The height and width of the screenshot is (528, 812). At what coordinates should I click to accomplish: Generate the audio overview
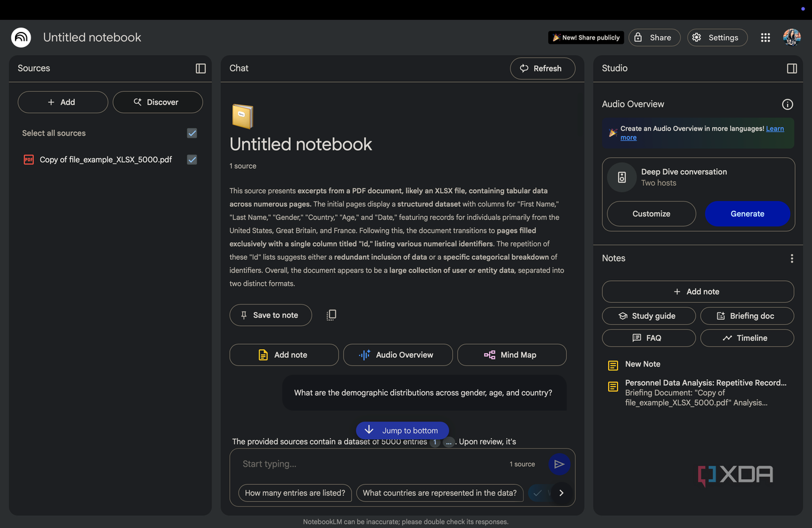coord(748,214)
